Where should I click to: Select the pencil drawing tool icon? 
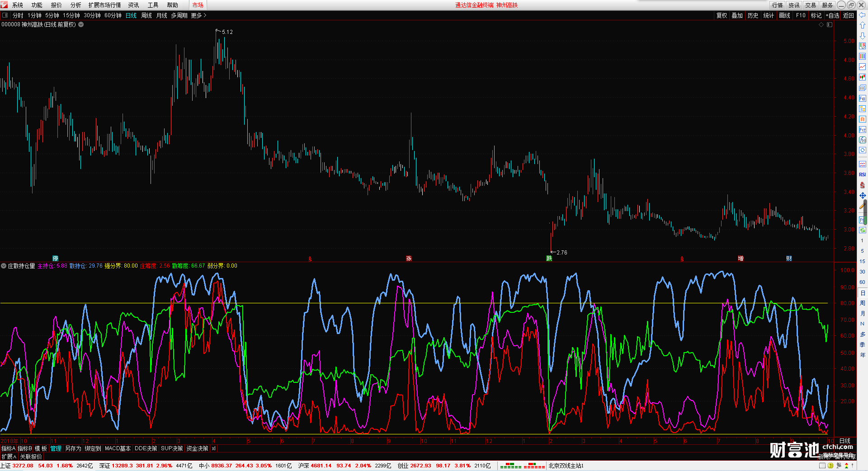click(x=862, y=206)
